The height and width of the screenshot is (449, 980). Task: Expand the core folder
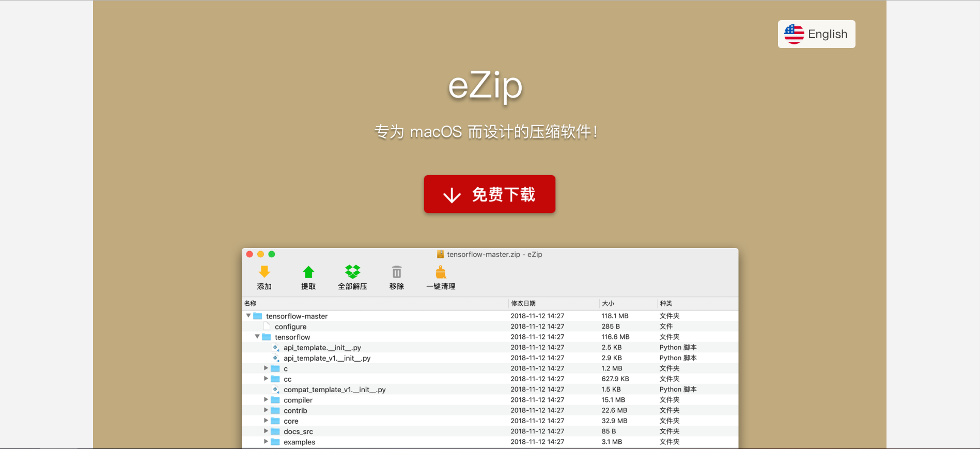tap(266, 421)
